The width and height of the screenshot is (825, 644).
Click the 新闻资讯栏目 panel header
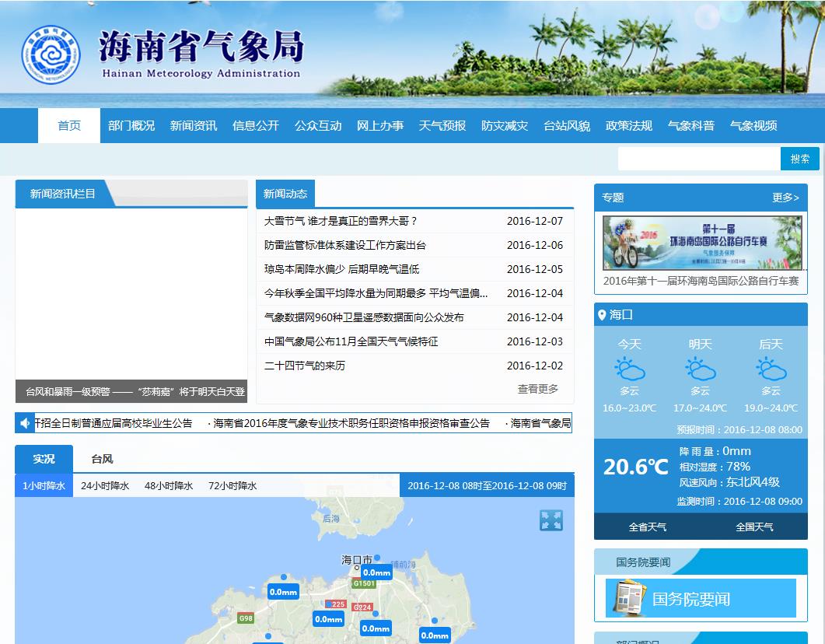tap(63, 194)
